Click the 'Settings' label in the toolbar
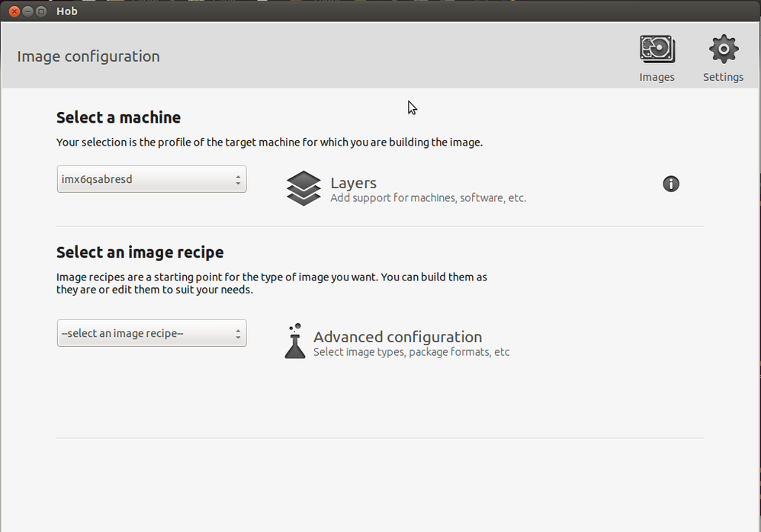This screenshot has width=761, height=532. (723, 77)
